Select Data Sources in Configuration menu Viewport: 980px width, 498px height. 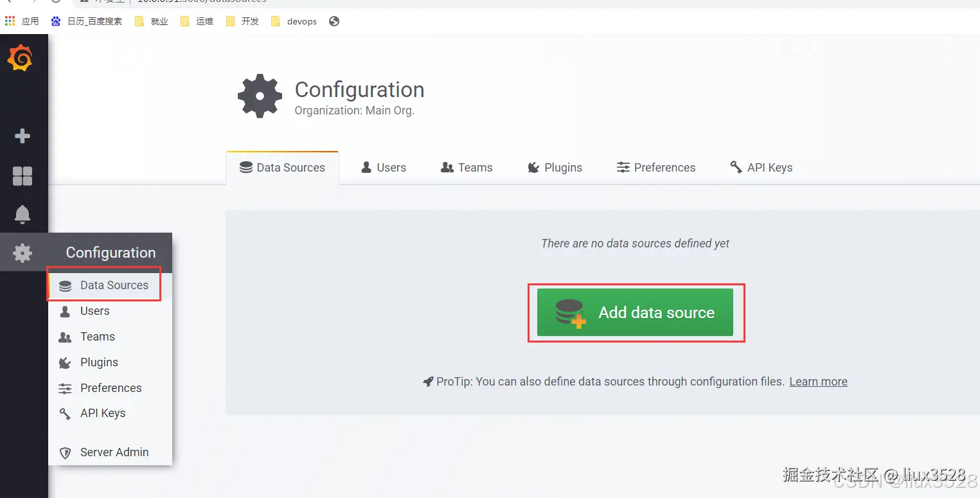pyautogui.click(x=114, y=285)
